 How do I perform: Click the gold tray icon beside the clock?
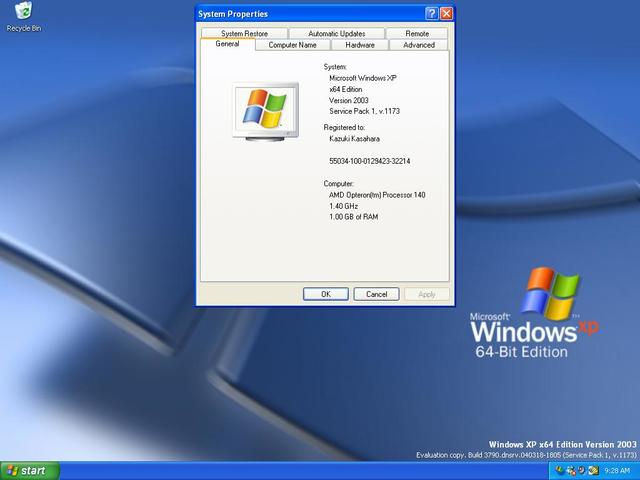point(593,471)
